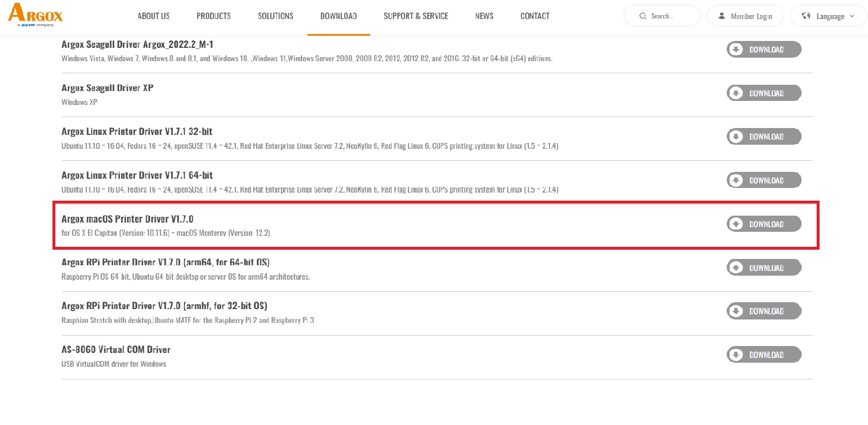Select title 'Argox Seagull Driver XP'
This screenshot has height=425, width=868.
(107, 88)
